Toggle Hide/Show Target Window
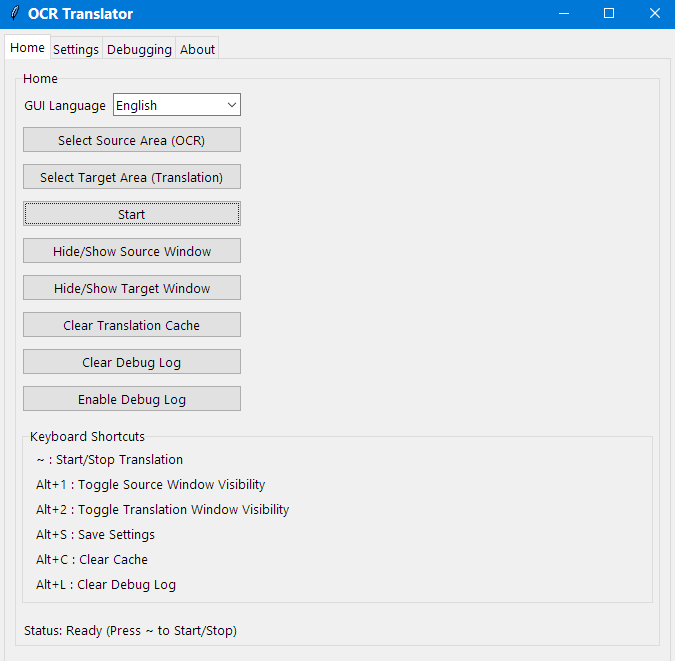 [132, 288]
